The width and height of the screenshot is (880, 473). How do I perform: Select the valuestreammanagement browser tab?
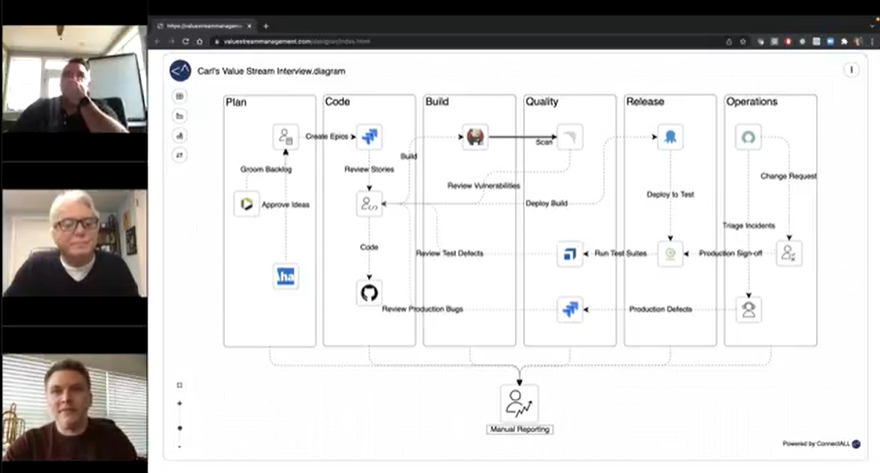(x=204, y=26)
